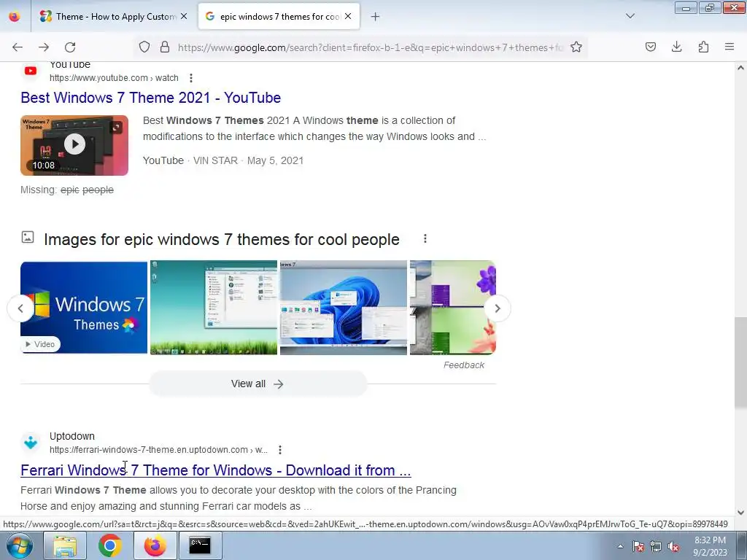Launch Google Chrome from taskbar

point(109,545)
